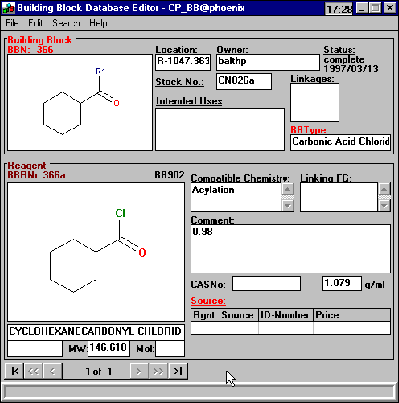Click the Rgnt Source column header
This screenshot has width=399, height=403.
coord(225,315)
